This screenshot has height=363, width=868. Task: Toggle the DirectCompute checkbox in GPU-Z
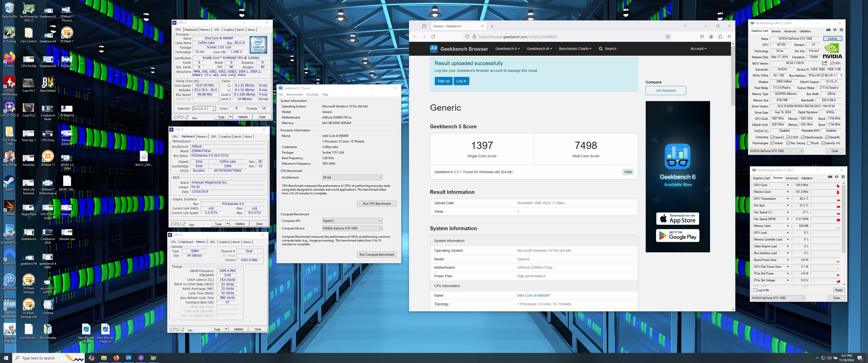pos(803,137)
